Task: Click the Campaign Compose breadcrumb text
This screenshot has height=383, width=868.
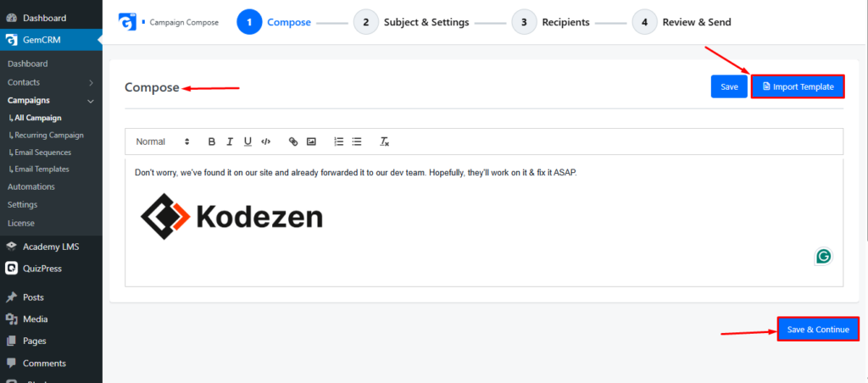Action: tap(184, 23)
